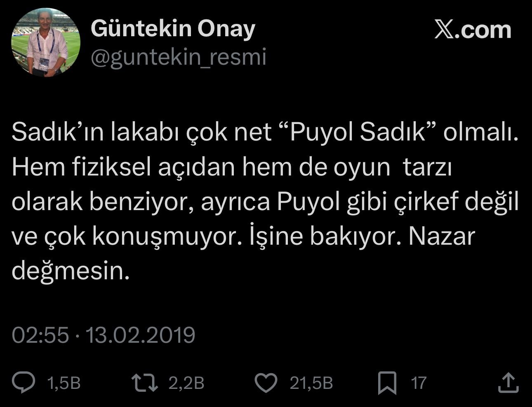Open the @guntekin_resmi handle link
Image resolution: width=532 pixels, height=407 pixels.
pyautogui.click(x=178, y=57)
